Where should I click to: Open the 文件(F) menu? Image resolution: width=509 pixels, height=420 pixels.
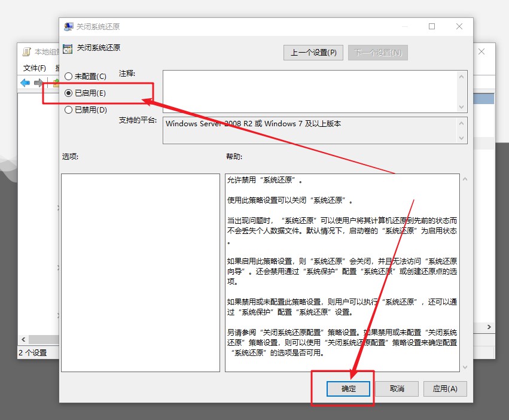click(x=34, y=68)
